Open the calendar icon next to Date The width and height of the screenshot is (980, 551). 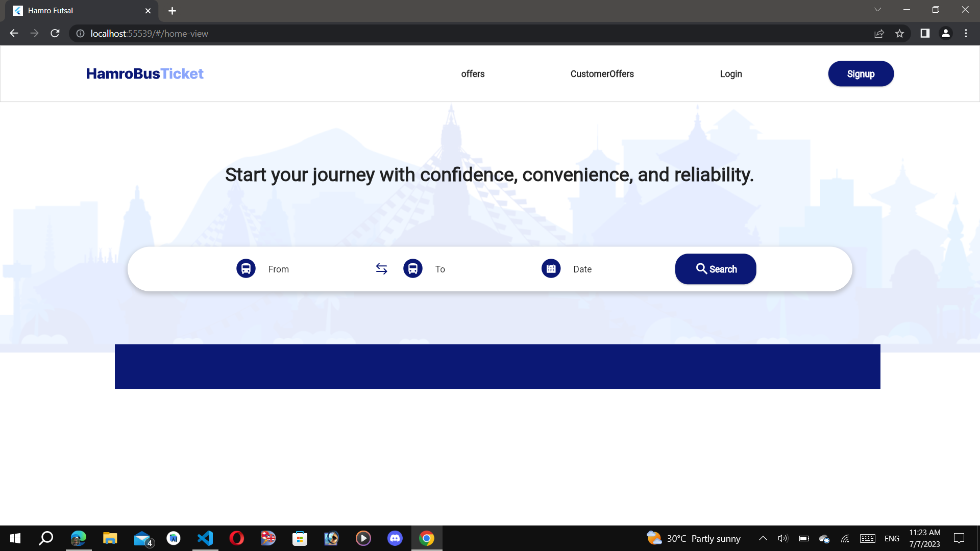pos(551,268)
